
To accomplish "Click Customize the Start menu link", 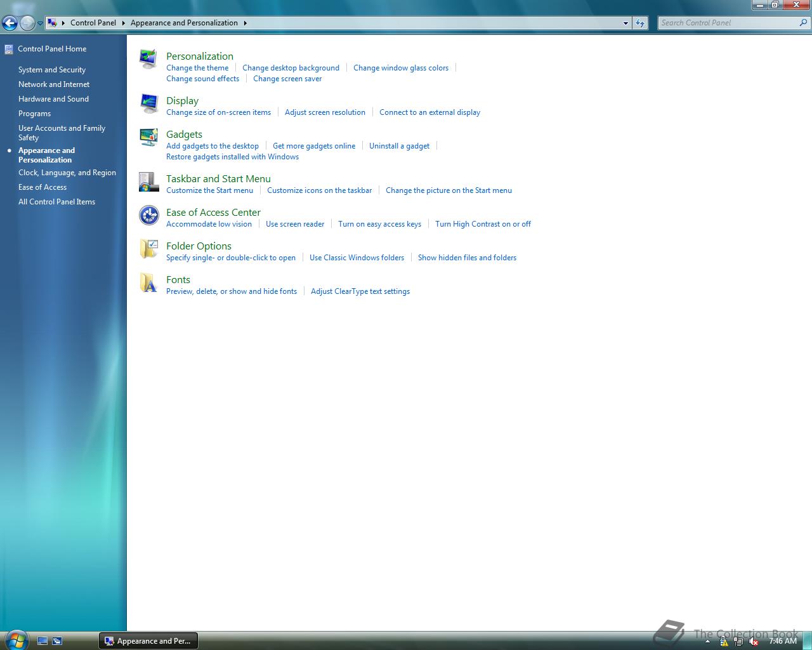I will coord(209,190).
